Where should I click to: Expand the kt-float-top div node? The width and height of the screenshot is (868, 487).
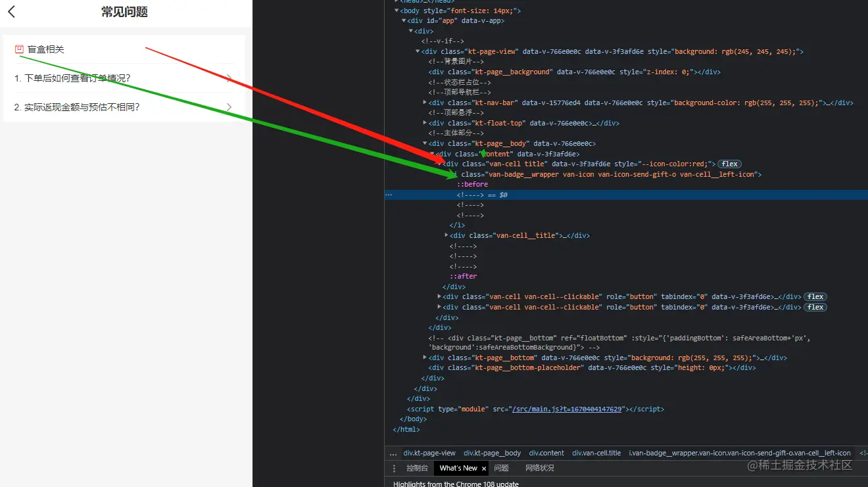click(x=425, y=123)
